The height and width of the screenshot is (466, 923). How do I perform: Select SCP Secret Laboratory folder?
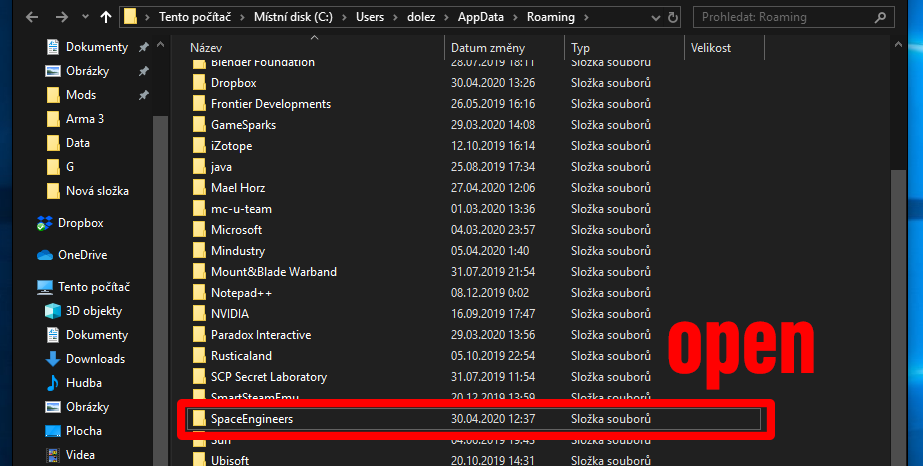coord(474,377)
